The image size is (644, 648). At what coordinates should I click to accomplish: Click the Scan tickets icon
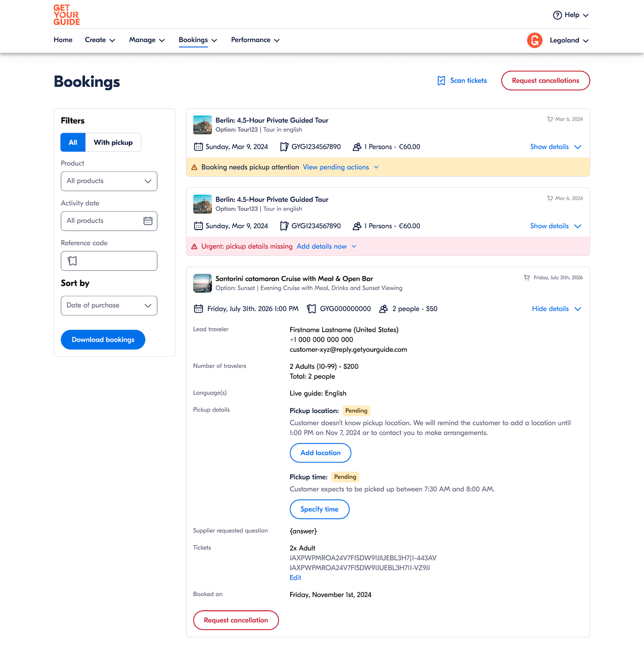441,81
